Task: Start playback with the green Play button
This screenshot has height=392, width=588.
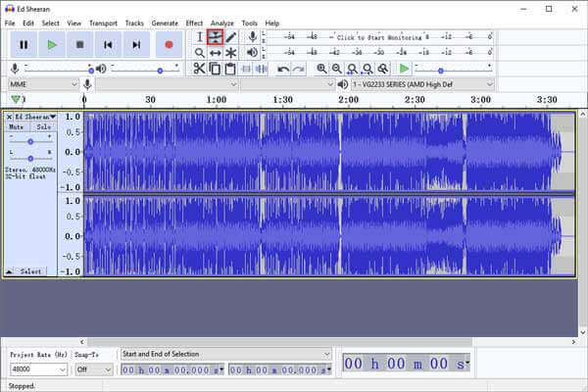Action: (52, 45)
